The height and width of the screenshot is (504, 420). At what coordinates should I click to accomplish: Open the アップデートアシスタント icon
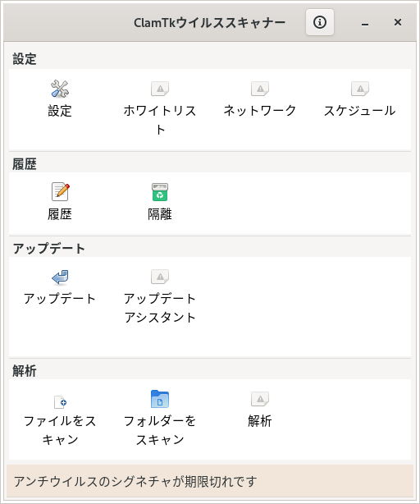[x=160, y=277]
